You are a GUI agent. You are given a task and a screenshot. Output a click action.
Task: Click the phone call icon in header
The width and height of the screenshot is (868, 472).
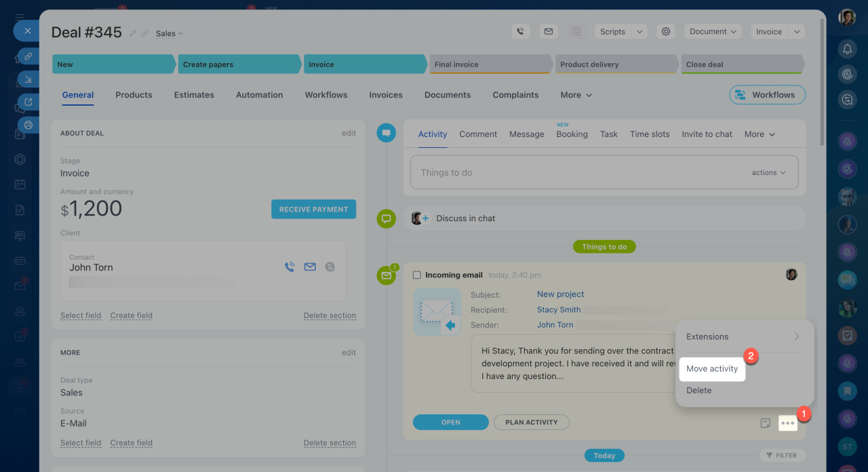pyautogui.click(x=520, y=31)
